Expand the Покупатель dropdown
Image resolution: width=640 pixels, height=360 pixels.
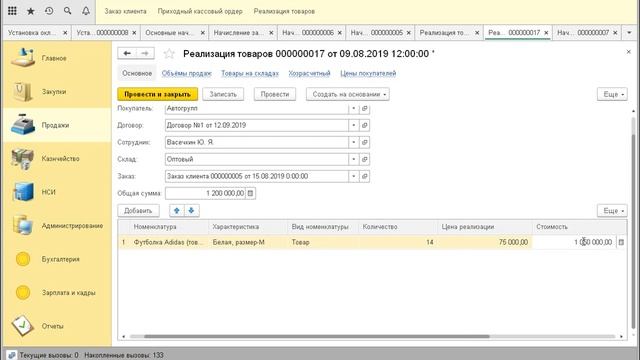pos(354,109)
